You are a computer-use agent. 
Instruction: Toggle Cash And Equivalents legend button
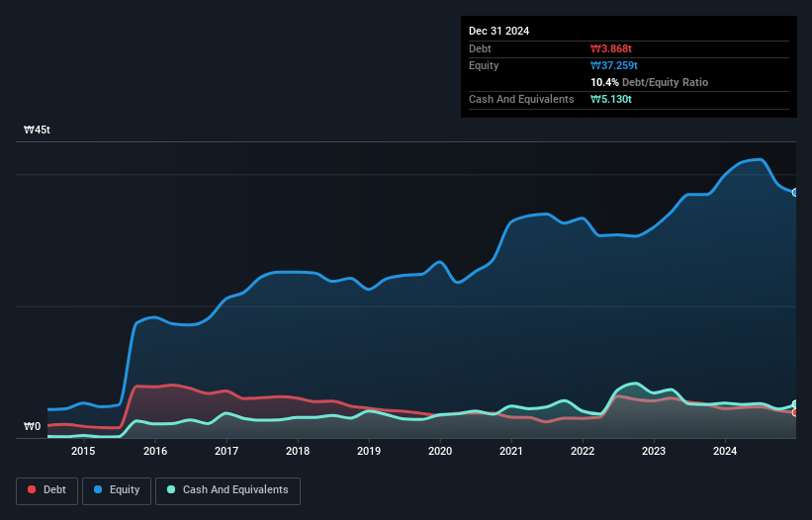(227, 490)
